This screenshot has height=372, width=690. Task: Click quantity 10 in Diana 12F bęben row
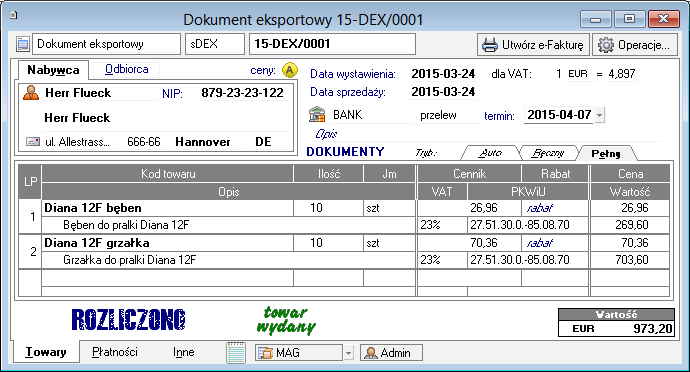point(328,208)
